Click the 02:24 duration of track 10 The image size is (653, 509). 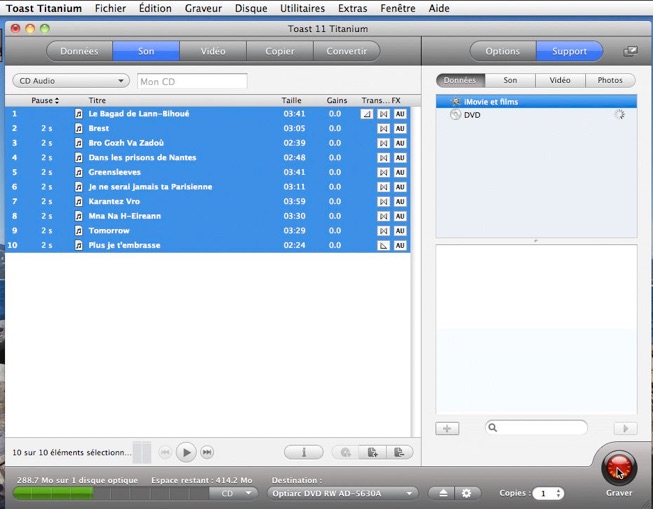(294, 245)
